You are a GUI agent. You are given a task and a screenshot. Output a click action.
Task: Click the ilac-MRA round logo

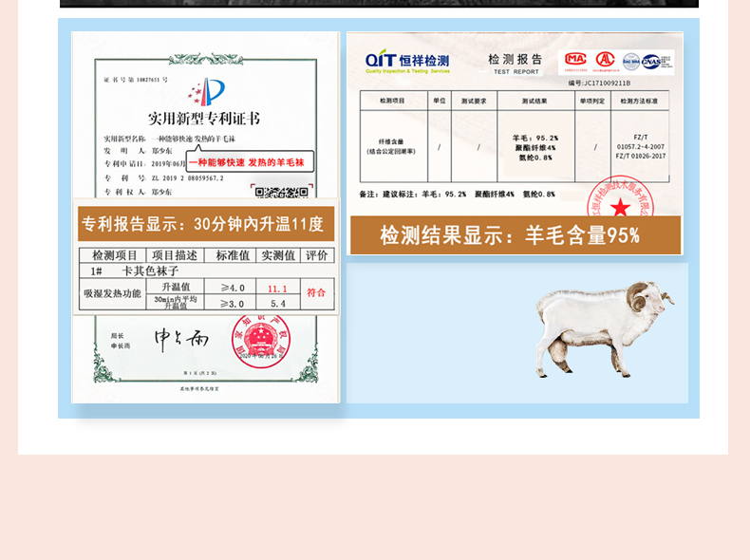(631, 61)
